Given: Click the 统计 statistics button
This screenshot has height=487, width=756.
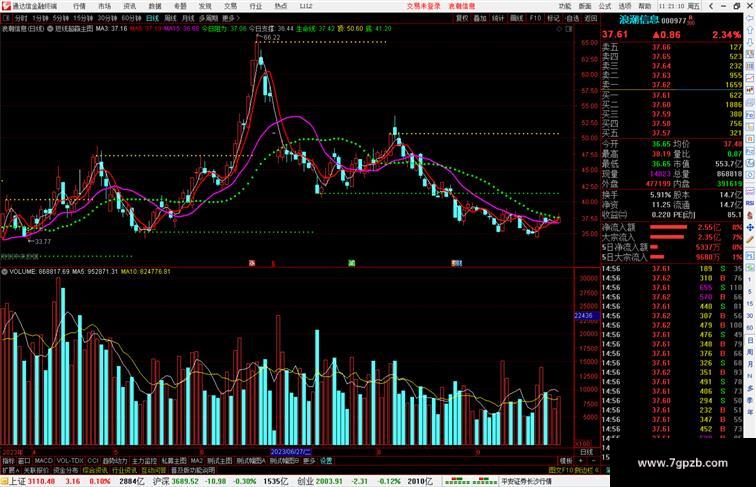Looking at the screenshot, I should pos(498,18).
